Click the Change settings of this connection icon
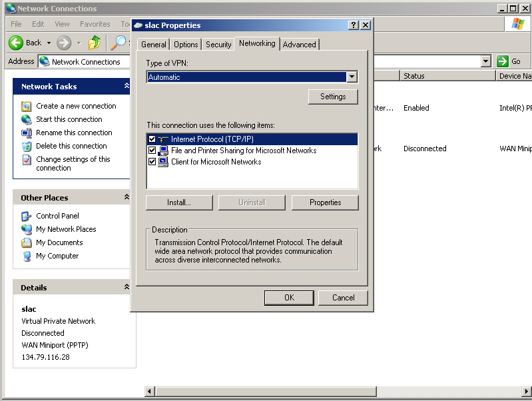The width and height of the screenshot is (532, 401). click(x=27, y=160)
